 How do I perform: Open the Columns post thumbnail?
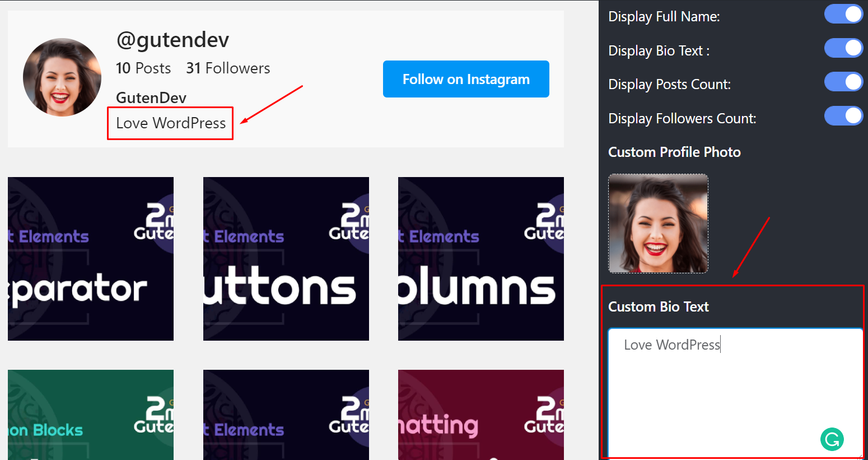click(x=481, y=259)
